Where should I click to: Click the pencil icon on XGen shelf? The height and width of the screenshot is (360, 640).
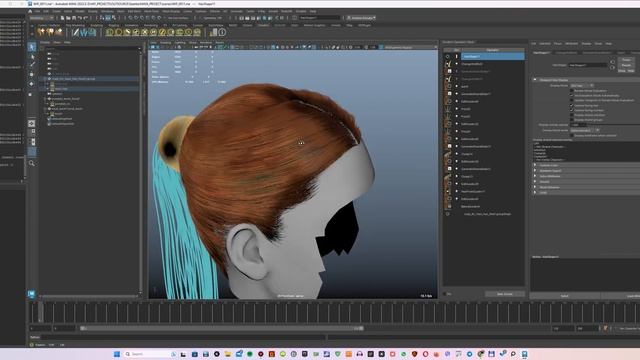76,32
